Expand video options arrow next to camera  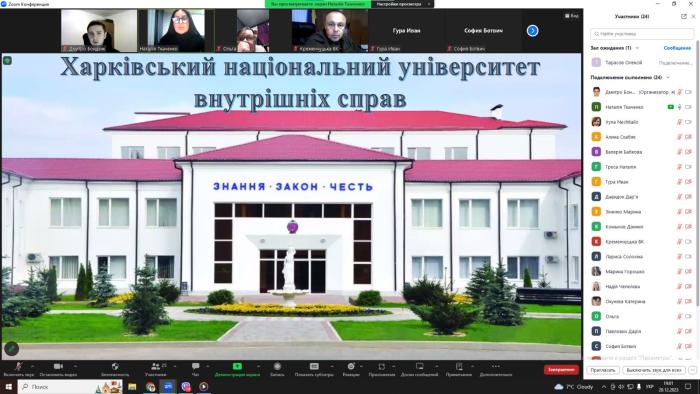[x=75, y=366]
